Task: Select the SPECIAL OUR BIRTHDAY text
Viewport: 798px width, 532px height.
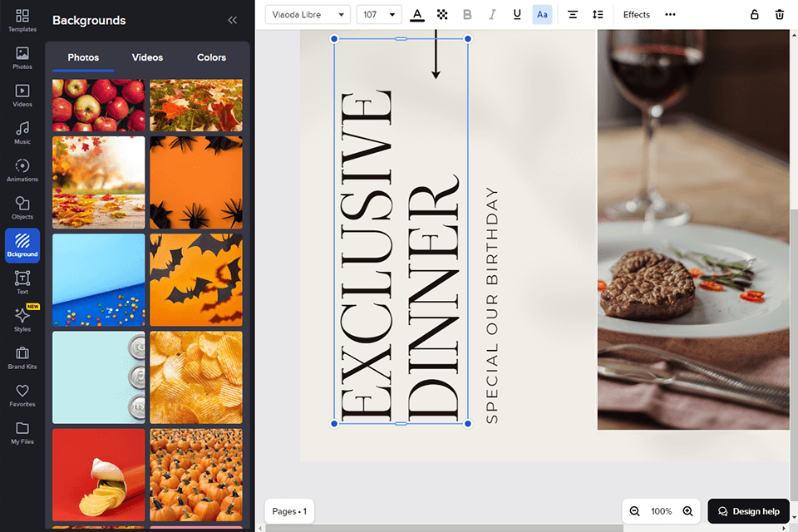Action: point(491,305)
